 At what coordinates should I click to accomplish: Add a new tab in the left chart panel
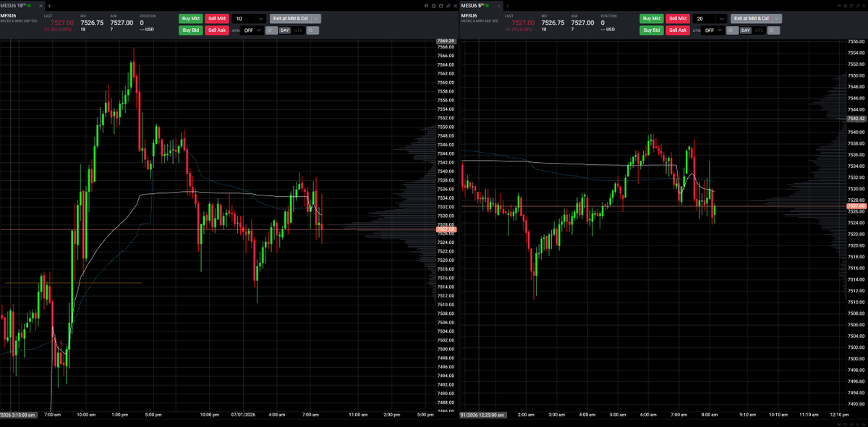(49, 6)
